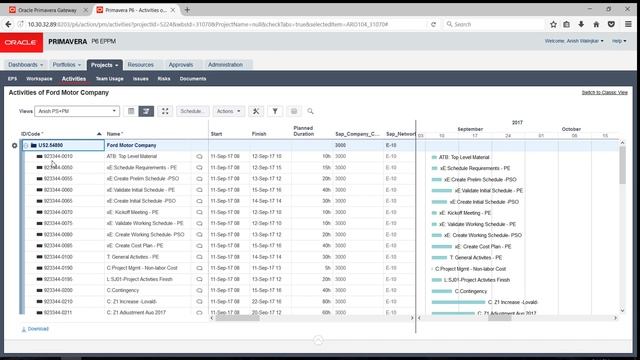The height and width of the screenshot is (360, 640).
Task: Go to the Team Usage subtab
Action: pyautogui.click(x=109, y=79)
